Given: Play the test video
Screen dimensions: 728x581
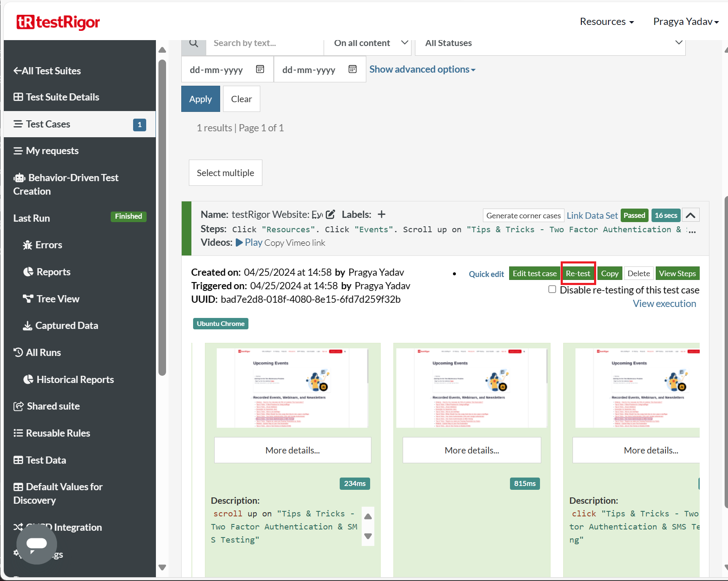Looking at the screenshot, I should (x=249, y=243).
